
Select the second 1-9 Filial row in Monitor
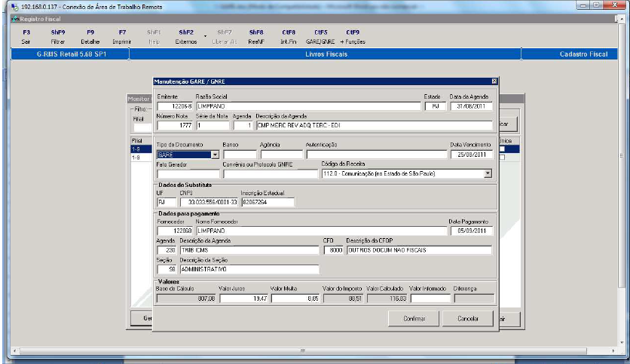click(142, 158)
